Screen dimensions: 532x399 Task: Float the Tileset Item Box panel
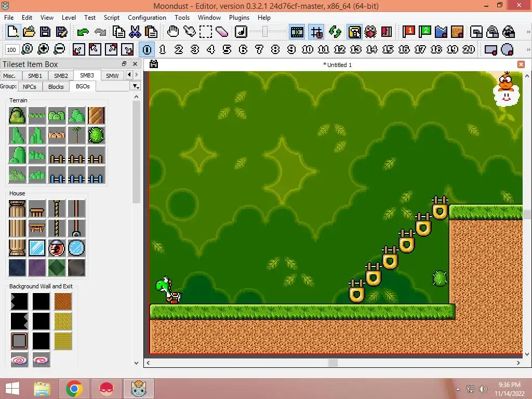[124, 64]
